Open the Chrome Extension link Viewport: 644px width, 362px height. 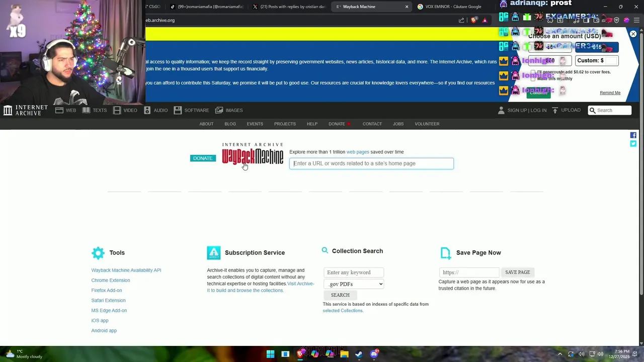111,280
